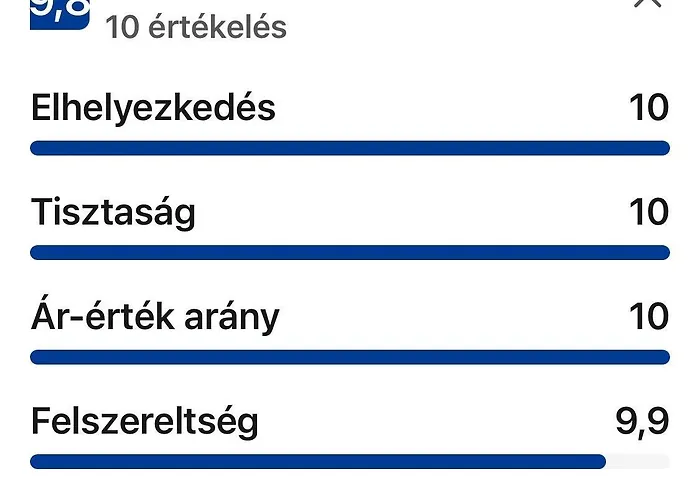Click the Elhelyezkedés score of 10
The image size is (700, 500).
[649, 108]
